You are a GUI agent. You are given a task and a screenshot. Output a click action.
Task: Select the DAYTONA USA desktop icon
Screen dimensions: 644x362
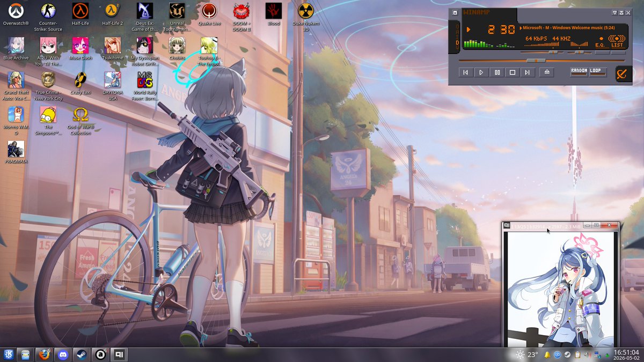click(113, 86)
